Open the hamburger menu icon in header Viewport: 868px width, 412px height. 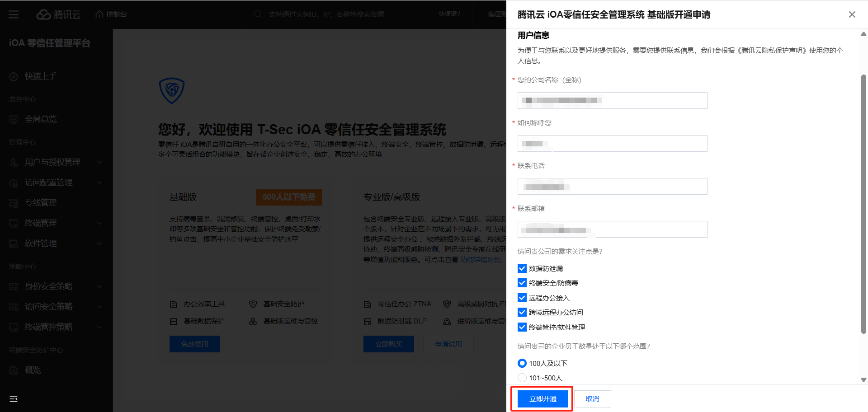coord(14,14)
